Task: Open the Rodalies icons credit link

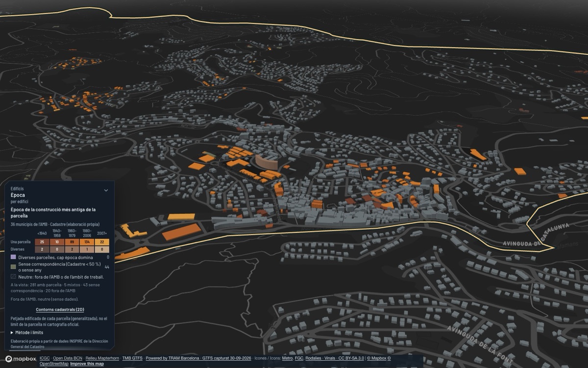Action: click(x=313, y=358)
